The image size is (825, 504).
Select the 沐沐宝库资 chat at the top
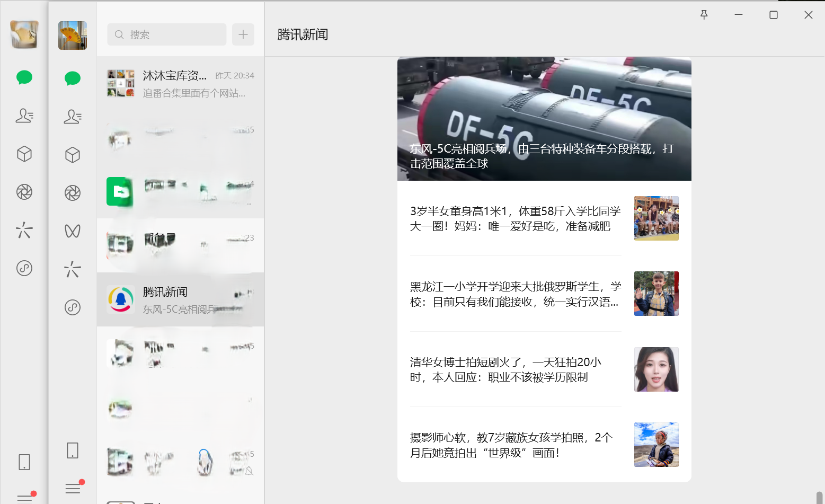pos(180,83)
